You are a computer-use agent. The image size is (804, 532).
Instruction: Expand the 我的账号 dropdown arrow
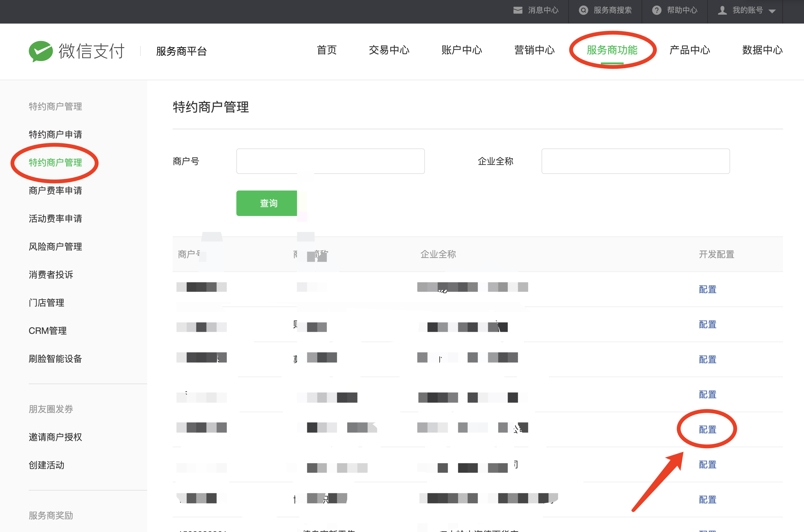(x=772, y=11)
